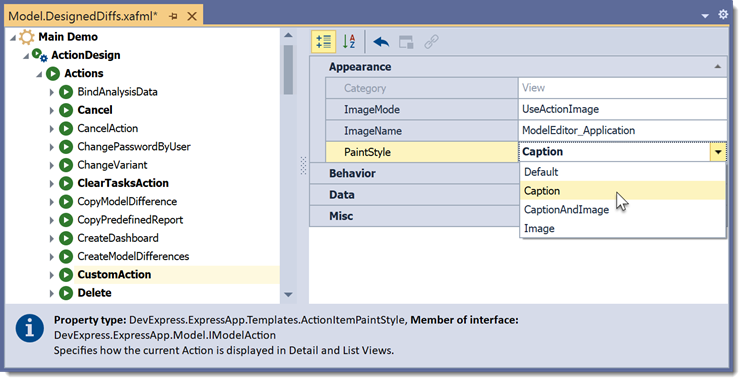743x382 pixels.
Task: Select the CopyPredefinedReport tree item
Action: 130,220
